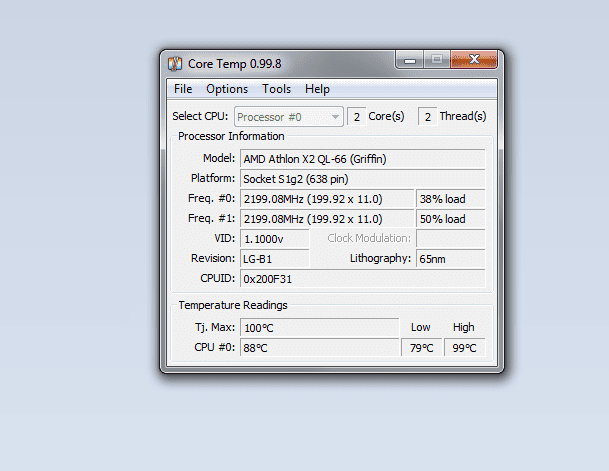The height and width of the screenshot is (471, 609).
Task: Click the disabled maximize button
Action: pyautogui.click(x=437, y=60)
